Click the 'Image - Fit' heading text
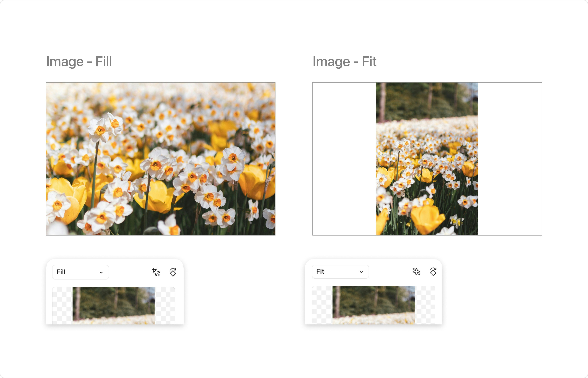588x378 pixels. [344, 61]
